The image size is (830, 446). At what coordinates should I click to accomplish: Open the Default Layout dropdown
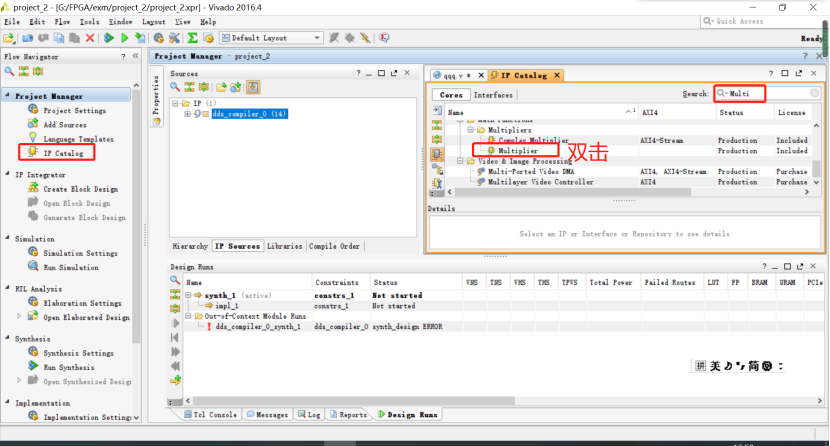pyautogui.click(x=271, y=38)
